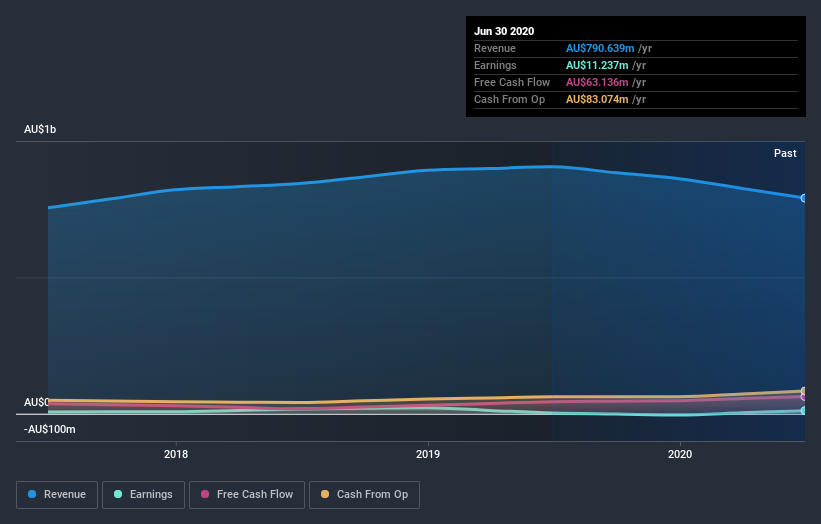Viewport: 821px width, 524px height.
Task: Toggle the Cash From Op legend button
Action: point(364,495)
